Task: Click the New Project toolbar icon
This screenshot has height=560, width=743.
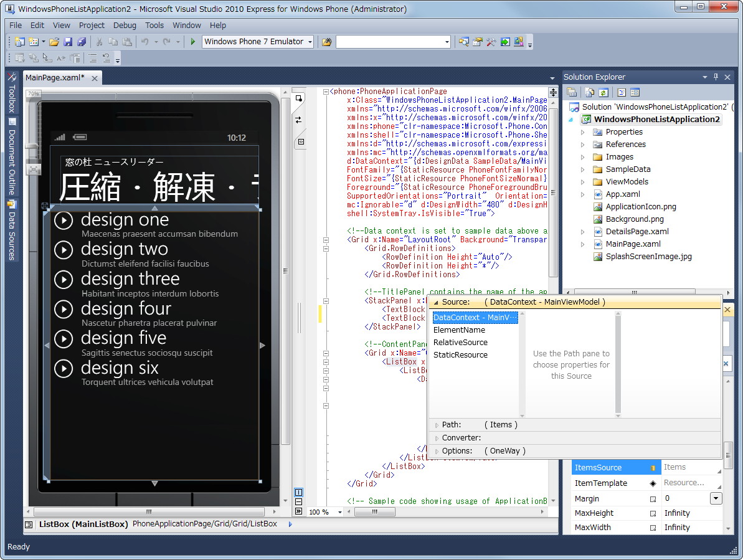Action: tap(19, 42)
